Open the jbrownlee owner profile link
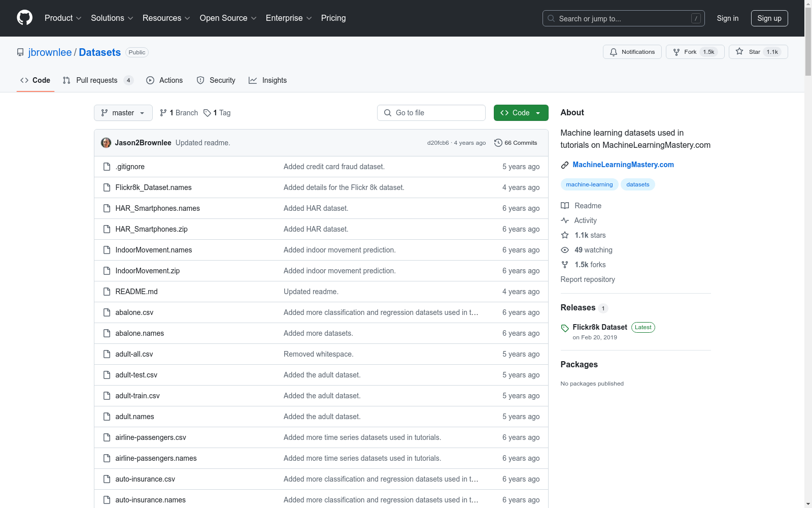This screenshot has height=508, width=812. click(50, 52)
